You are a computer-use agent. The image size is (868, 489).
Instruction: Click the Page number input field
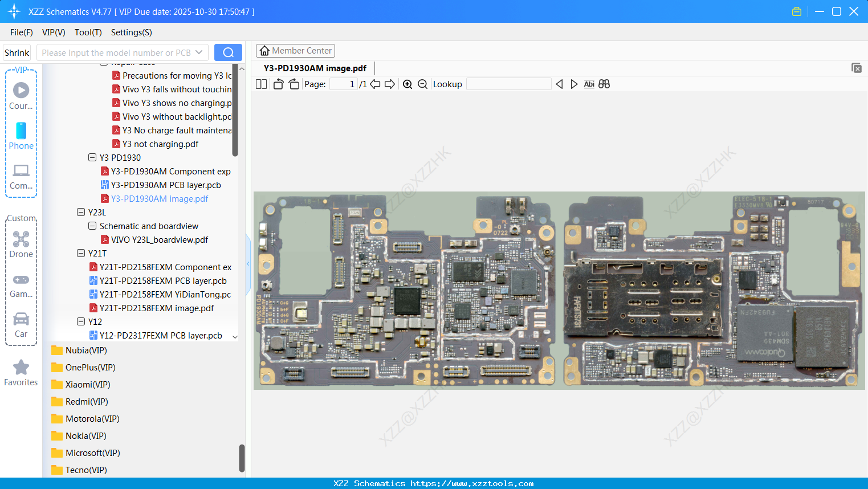[344, 84]
